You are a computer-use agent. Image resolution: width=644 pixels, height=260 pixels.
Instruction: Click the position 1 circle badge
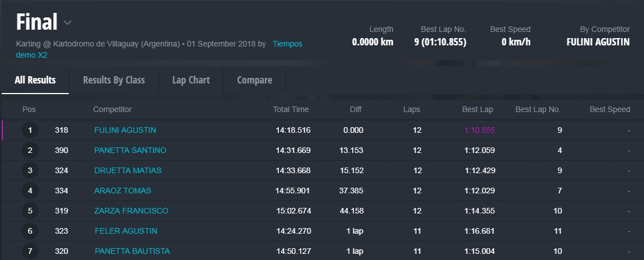click(30, 131)
